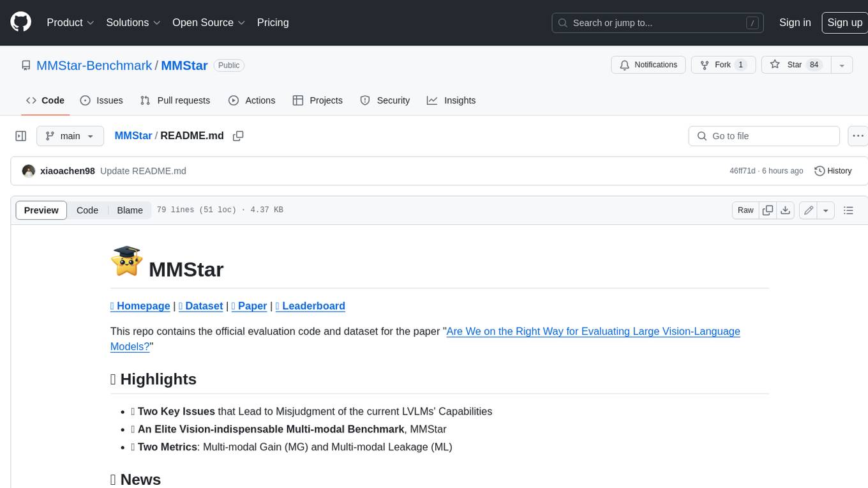View the file History

click(833, 171)
